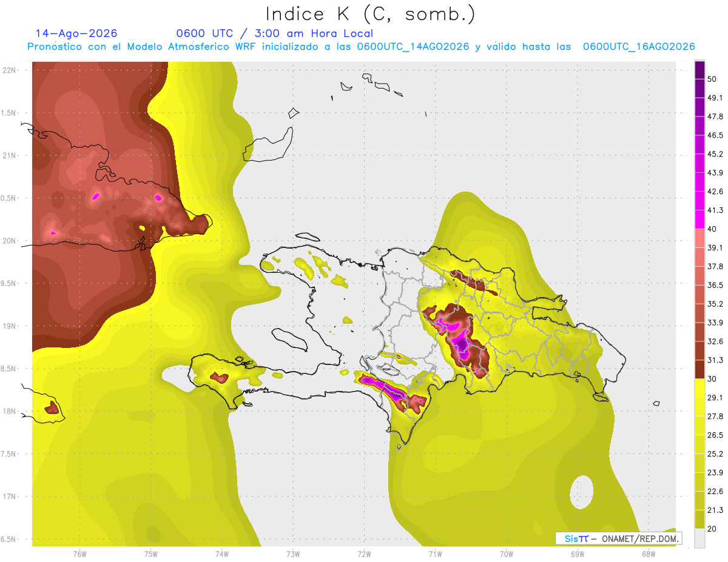Pick the "72W" longitude label
The height and width of the screenshot is (562, 728).
[364, 554]
